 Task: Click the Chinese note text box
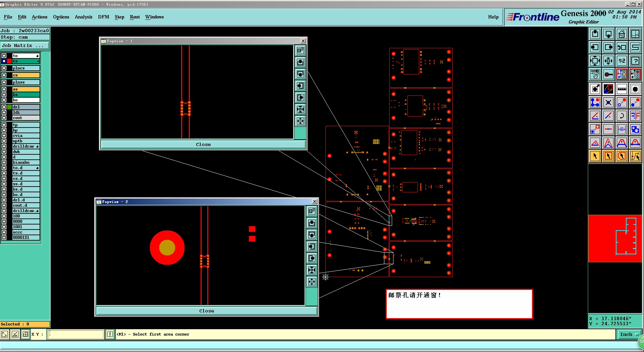(x=459, y=304)
